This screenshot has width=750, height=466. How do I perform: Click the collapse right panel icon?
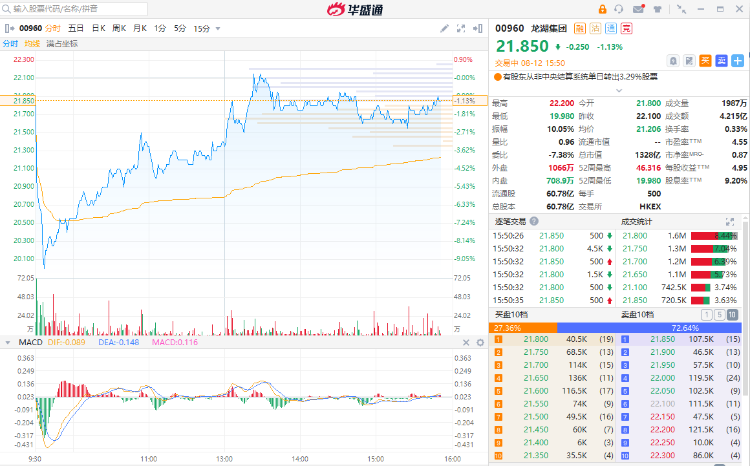[477, 28]
